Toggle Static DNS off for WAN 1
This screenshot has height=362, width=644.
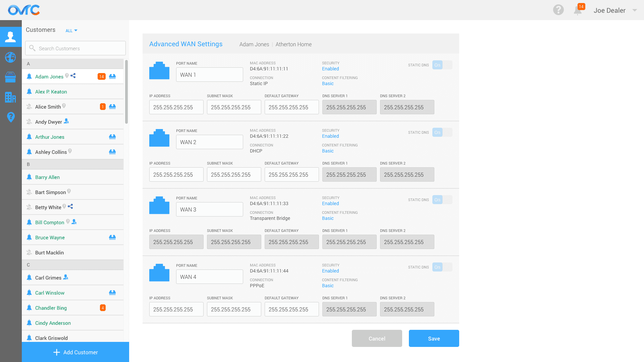(443, 65)
